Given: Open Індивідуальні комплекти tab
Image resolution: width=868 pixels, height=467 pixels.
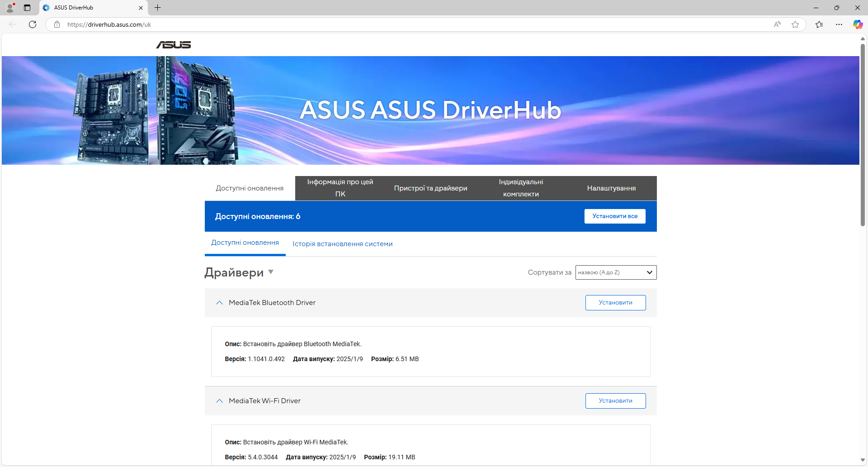Looking at the screenshot, I should (521, 188).
